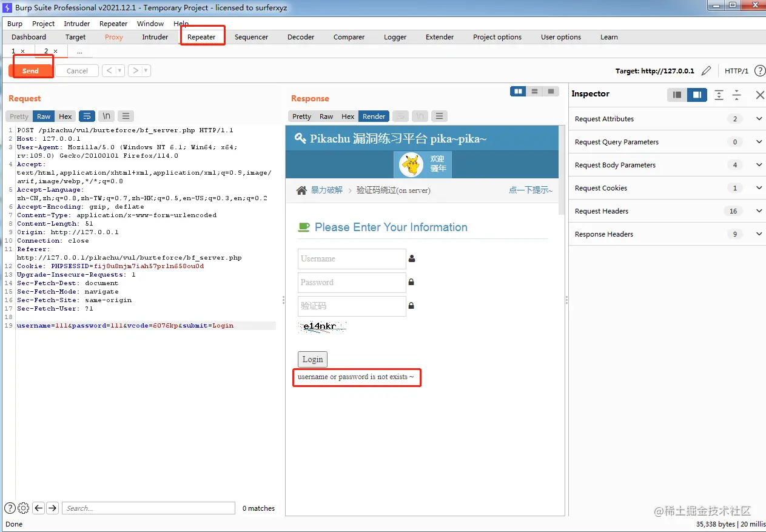Viewport: 766px width, 532px height.
Task: Switch to the Comparer tab
Action: (349, 37)
